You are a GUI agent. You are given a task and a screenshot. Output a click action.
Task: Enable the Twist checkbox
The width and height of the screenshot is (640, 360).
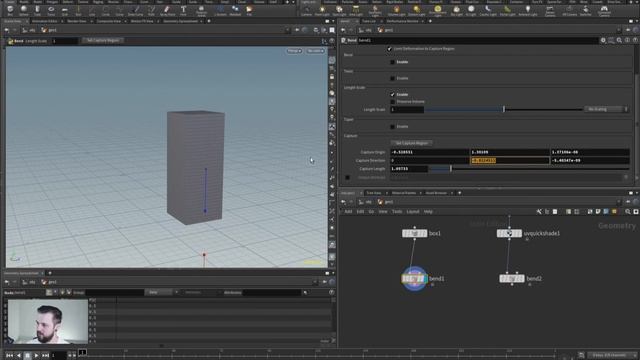pos(392,78)
